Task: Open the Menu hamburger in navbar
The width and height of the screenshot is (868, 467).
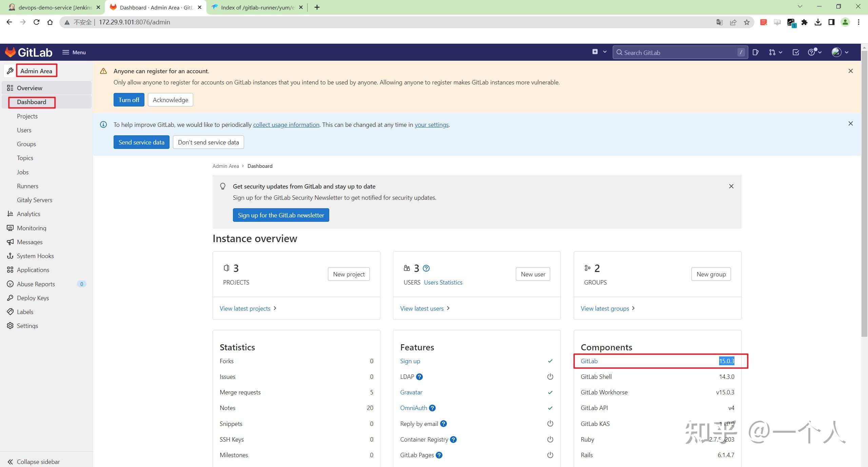Action: [74, 52]
